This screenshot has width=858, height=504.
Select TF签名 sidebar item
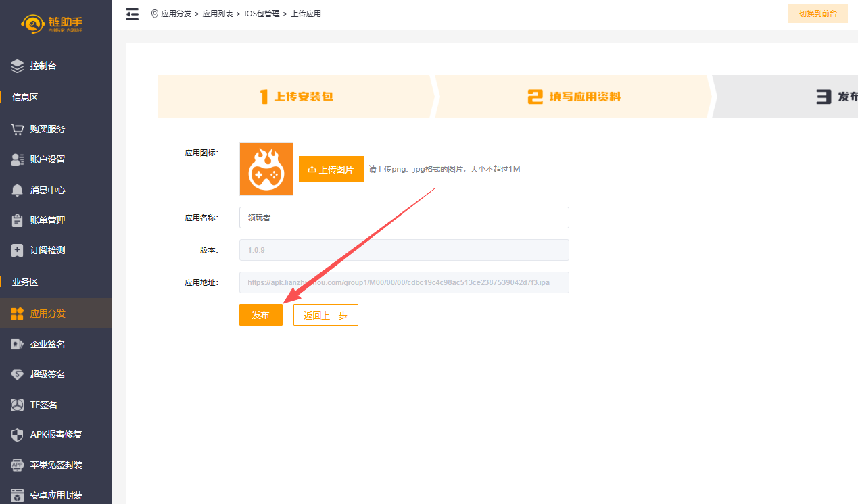coord(43,405)
